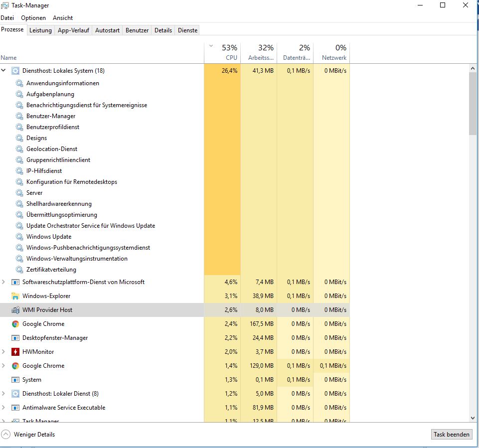The image size is (479, 448).
Task: Switch to the Autostart tab
Action: point(107,30)
